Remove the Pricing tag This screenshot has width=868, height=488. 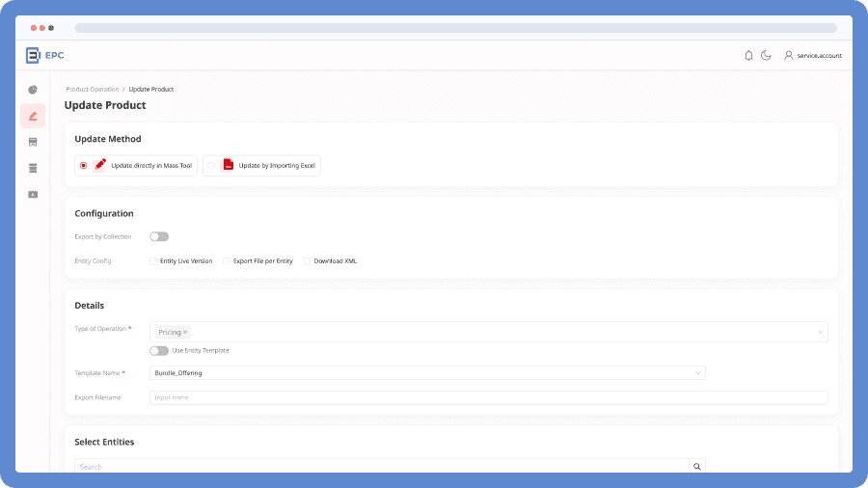(x=185, y=332)
